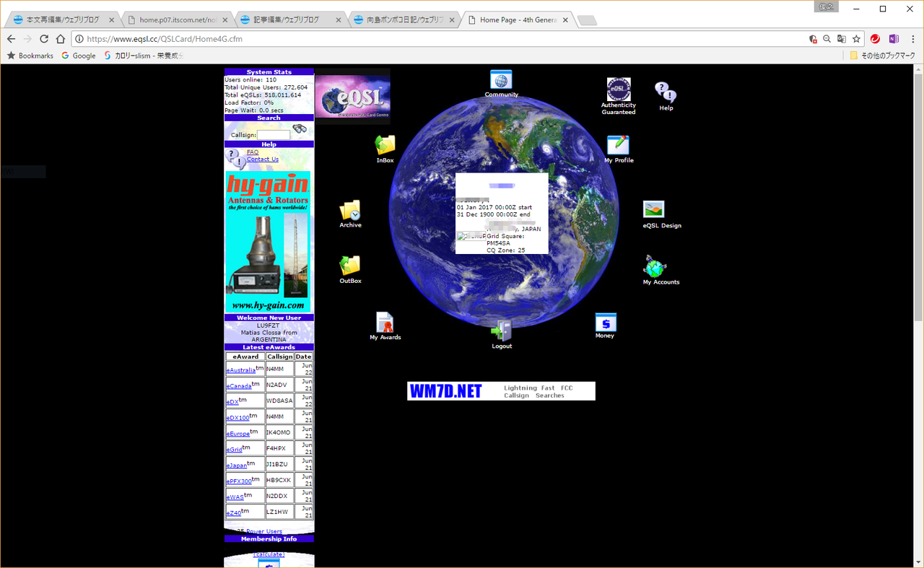
Task: Open the eAustralia award link
Action: tap(240, 370)
